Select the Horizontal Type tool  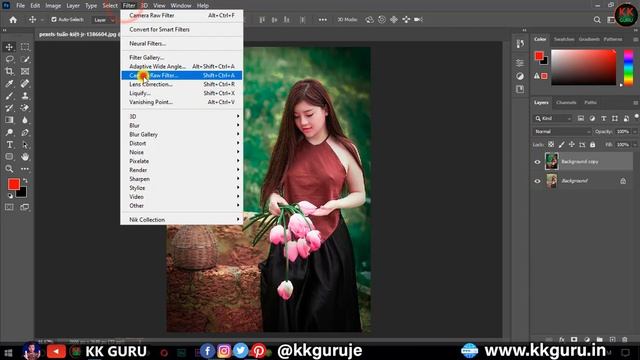[x=9, y=144]
